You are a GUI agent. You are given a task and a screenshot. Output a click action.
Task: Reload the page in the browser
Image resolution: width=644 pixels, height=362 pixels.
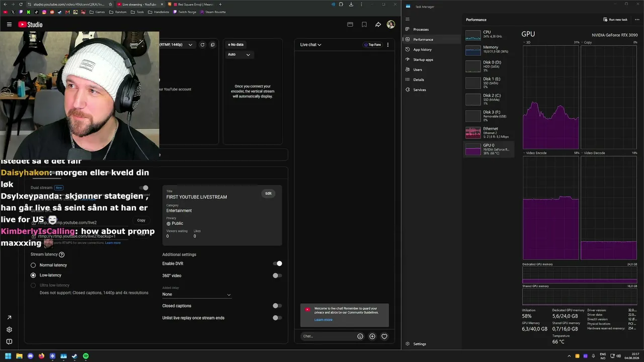[21, 5]
